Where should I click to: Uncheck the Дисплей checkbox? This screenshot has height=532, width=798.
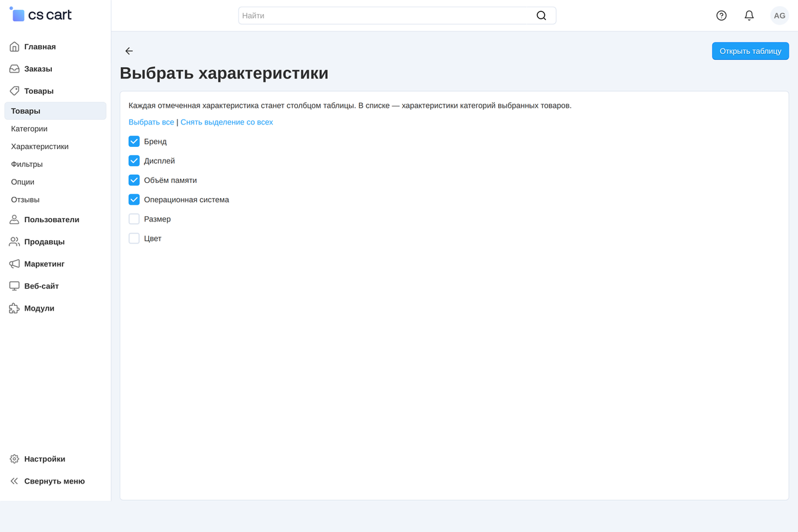click(134, 161)
